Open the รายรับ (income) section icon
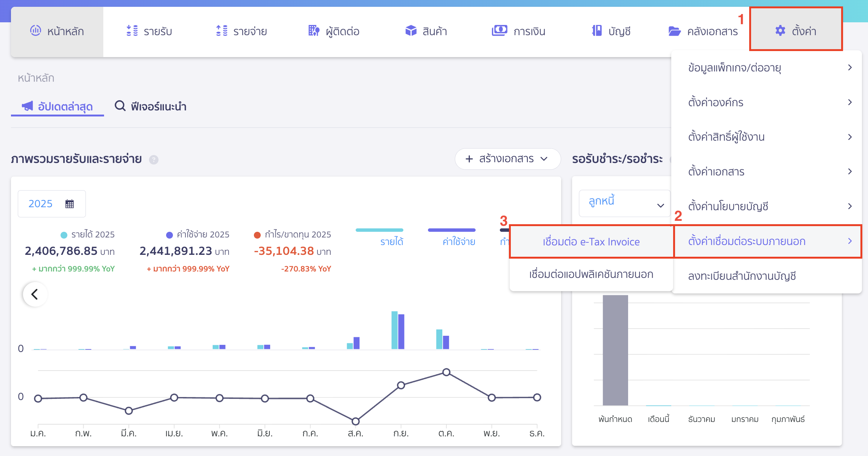 click(132, 31)
